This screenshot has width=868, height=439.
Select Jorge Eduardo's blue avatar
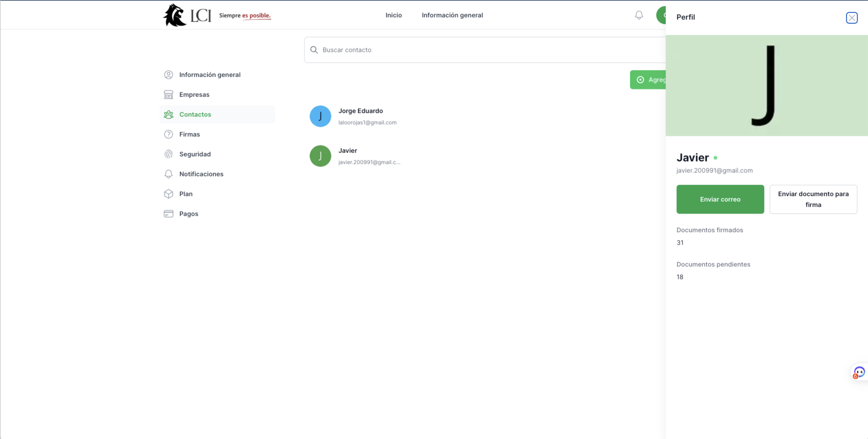click(320, 116)
